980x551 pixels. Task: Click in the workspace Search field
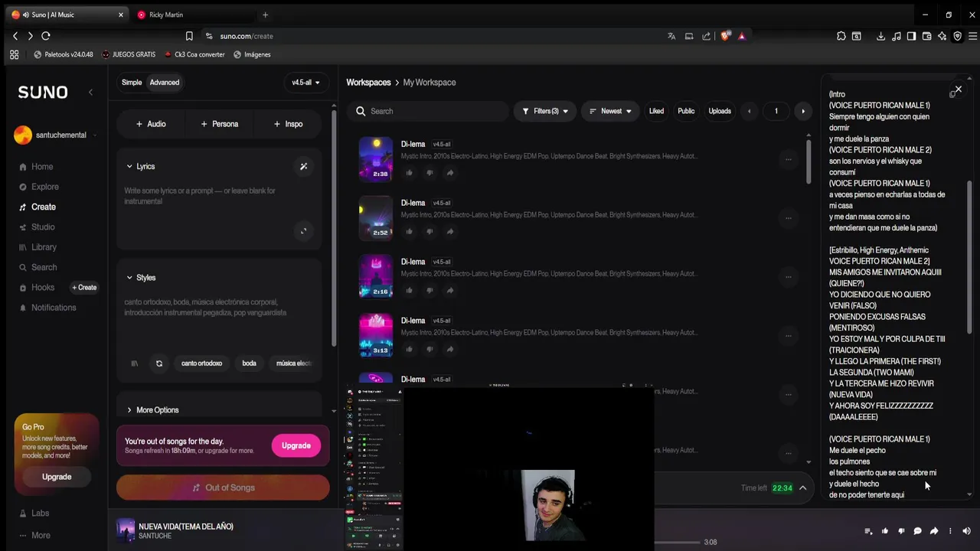pos(429,111)
